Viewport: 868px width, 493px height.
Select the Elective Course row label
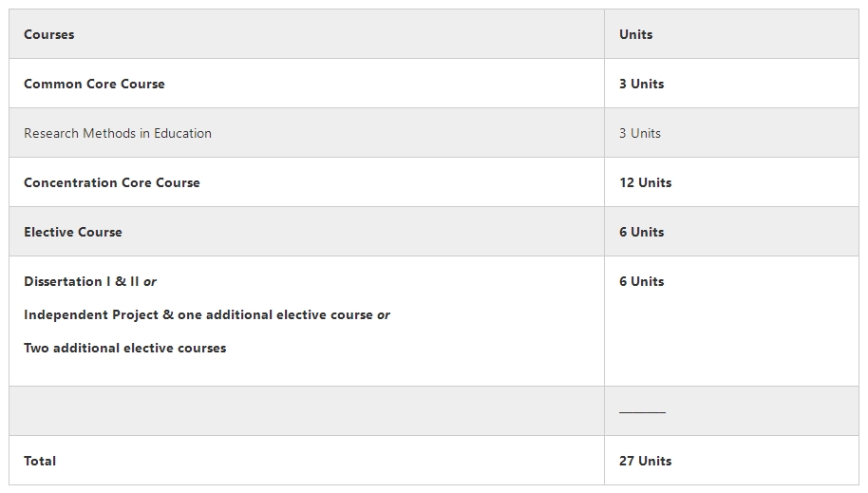[x=73, y=232]
